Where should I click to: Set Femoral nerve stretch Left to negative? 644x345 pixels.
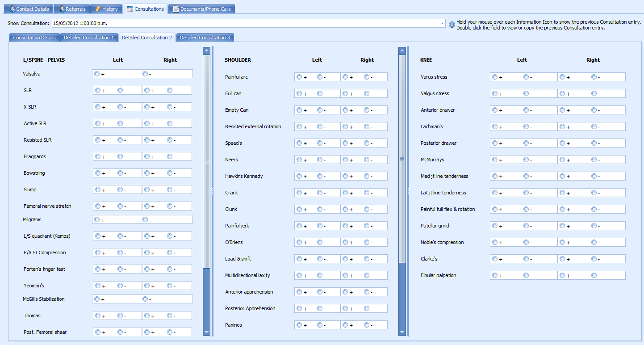[x=120, y=206]
